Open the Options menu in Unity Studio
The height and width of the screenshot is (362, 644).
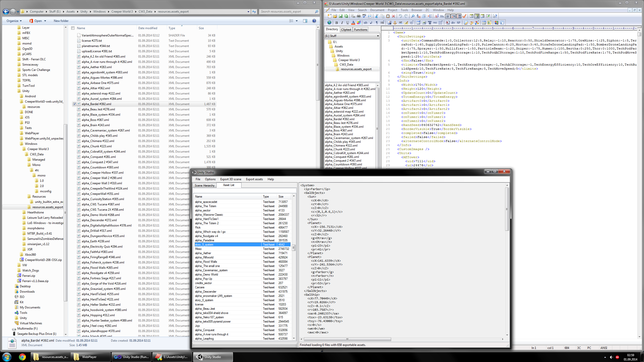pyautogui.click(x=210, y=179)
